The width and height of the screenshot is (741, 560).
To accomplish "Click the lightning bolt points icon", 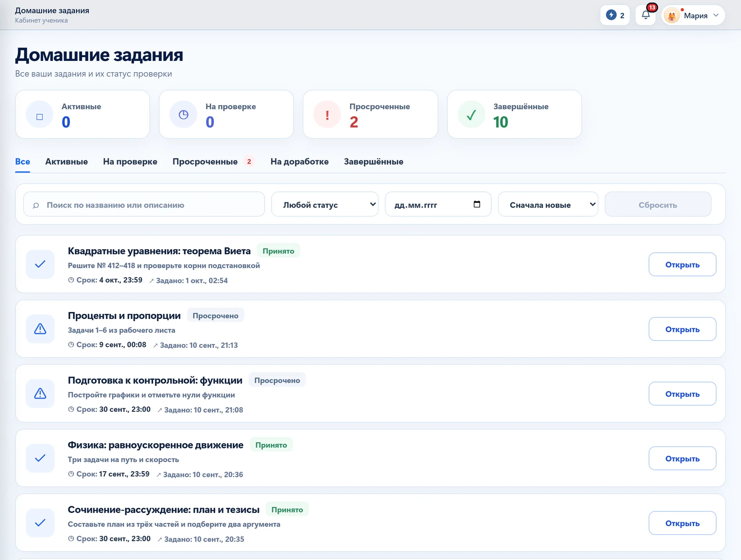I will 611,15.
